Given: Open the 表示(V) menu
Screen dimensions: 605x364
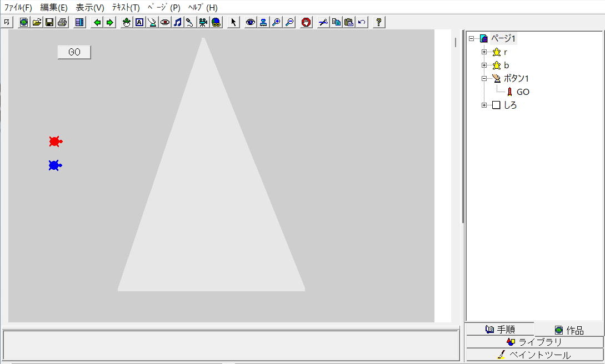Looking at the screenshot, I should (89, 7).
